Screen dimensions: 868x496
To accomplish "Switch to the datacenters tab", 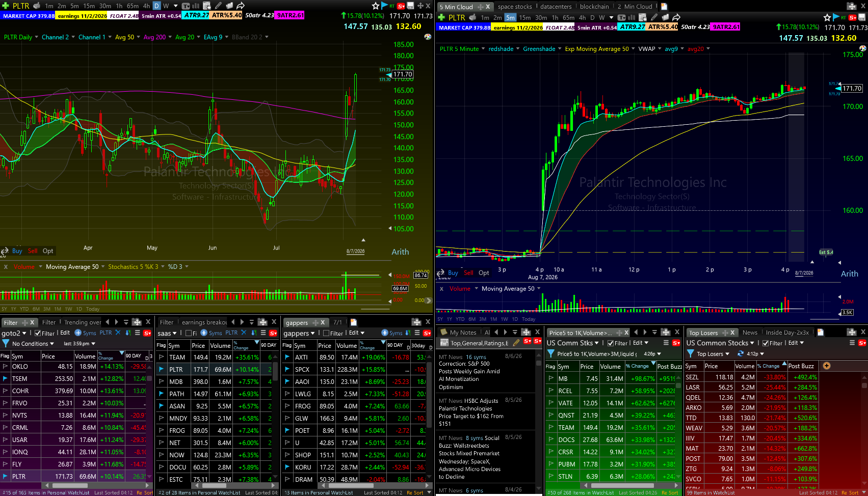I will [556, 7].
